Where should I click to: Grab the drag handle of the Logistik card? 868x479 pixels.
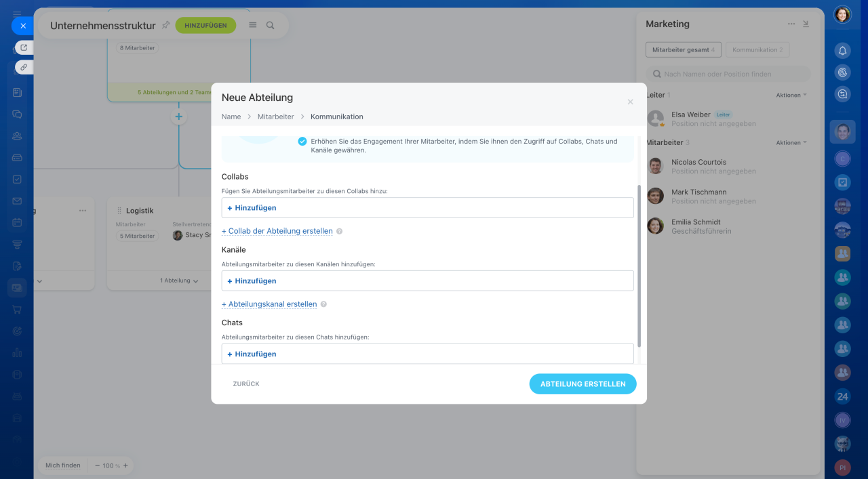[x=119, y=211]
